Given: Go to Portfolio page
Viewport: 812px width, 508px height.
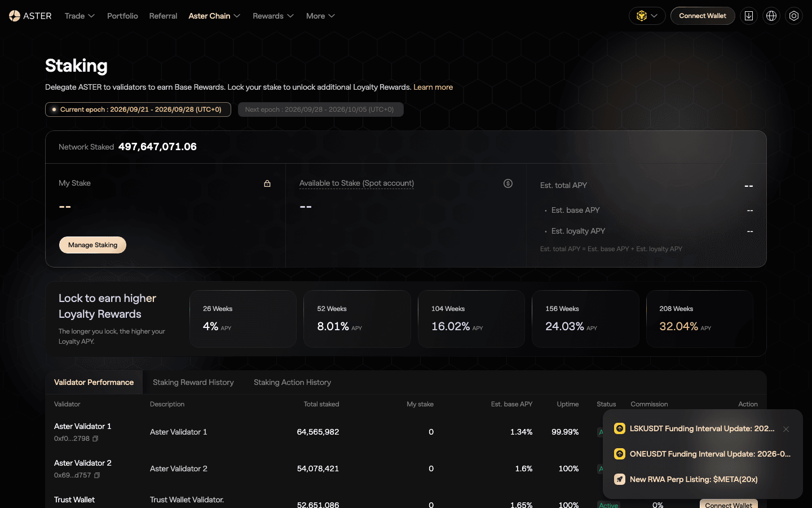Looking at the screenshot, I should click(x=122, y=16).
